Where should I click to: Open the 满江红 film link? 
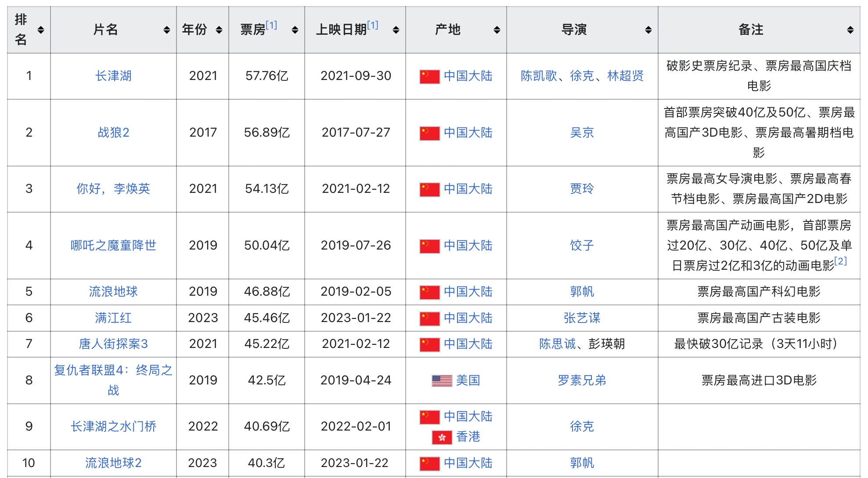[113, 318]
